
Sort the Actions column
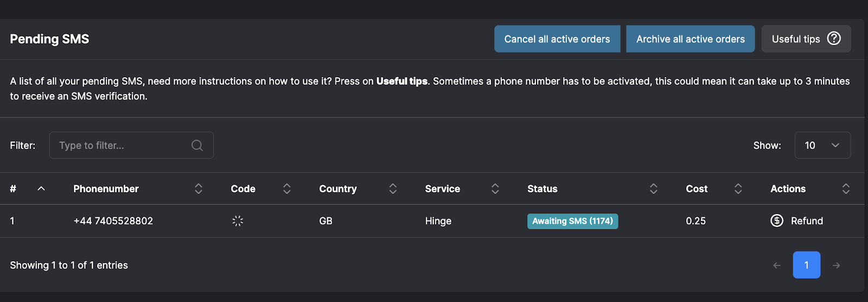[x=846, y=188]
